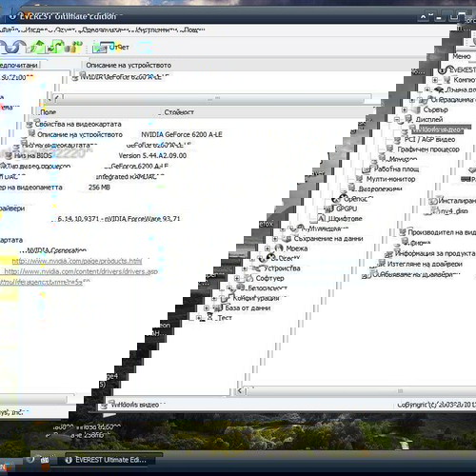Screen dimensions: 476x476
Task: Open the Файл menu
Action: tap(10, 30)
